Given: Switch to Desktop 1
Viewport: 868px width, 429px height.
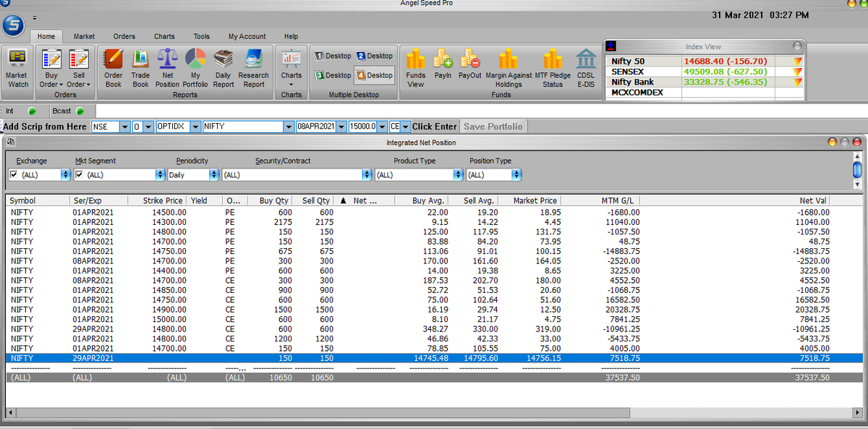Looking at the screenshot, I should tap(333, 56).
